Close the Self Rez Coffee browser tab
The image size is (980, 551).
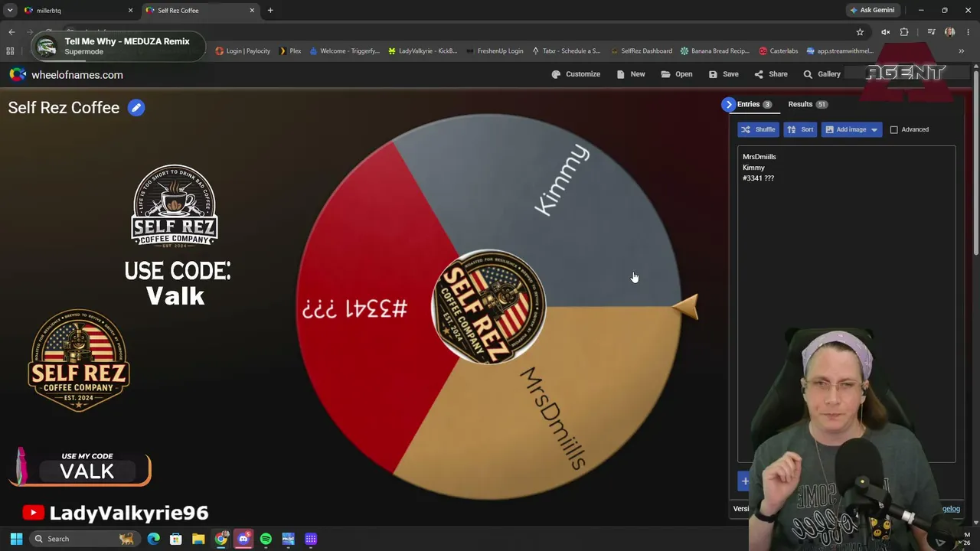tap(252, 11)
